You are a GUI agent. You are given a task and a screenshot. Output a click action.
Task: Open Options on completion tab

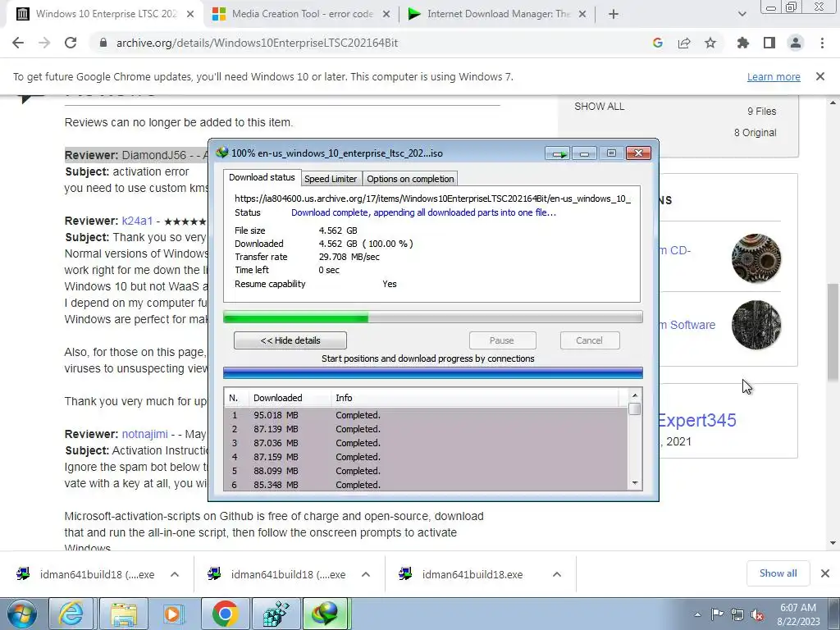pyautogui.click(x=410, y=179)
